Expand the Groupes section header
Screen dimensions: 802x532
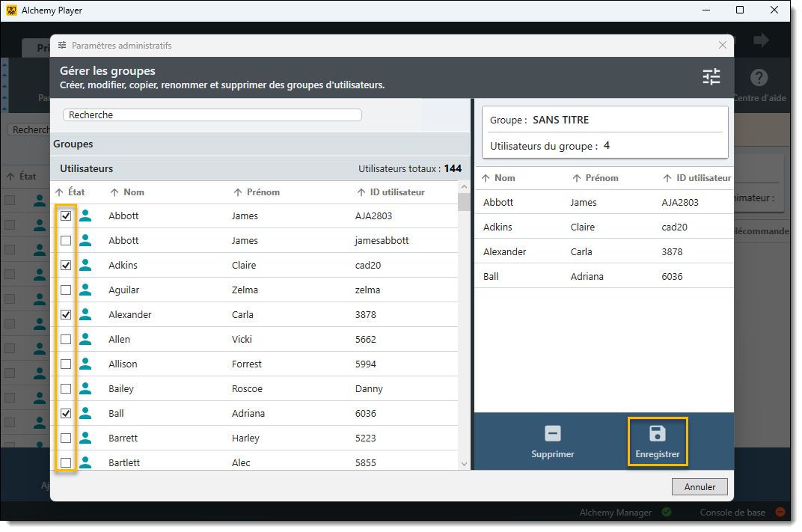(x=73, y=144)
